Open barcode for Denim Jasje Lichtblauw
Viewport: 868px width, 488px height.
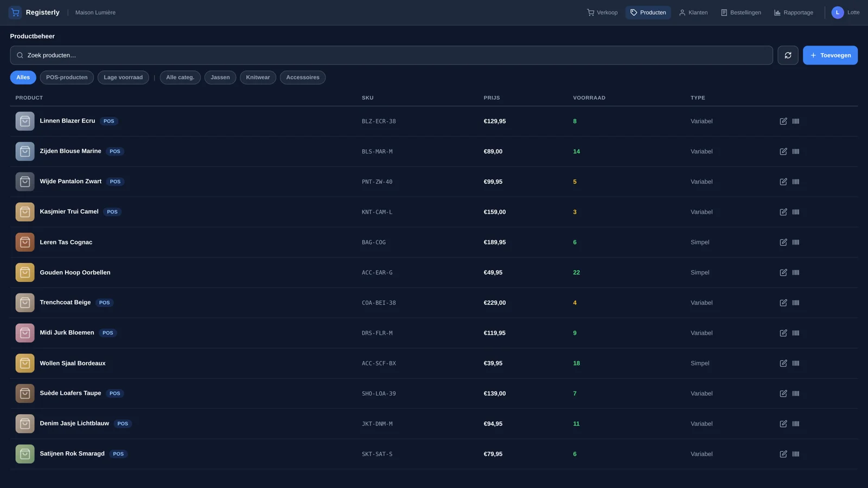pos(796,424)
